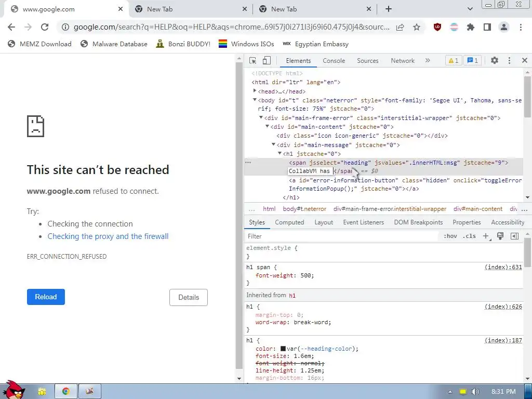Open the Malware Database bookmark
The width and height of the screenshot is (532, 399).
click(114, 44)
